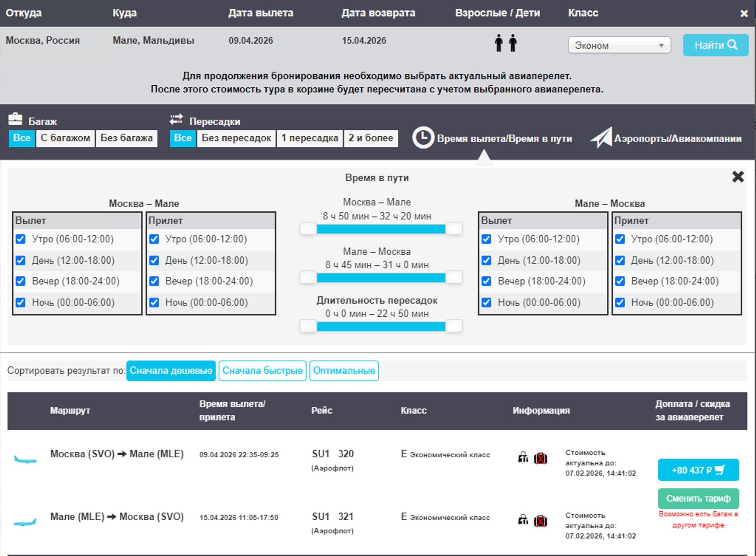Click right handle of Длительность пересадок slider
The height and width of the screenshot is (556, 756).
[x=454, y=326]
